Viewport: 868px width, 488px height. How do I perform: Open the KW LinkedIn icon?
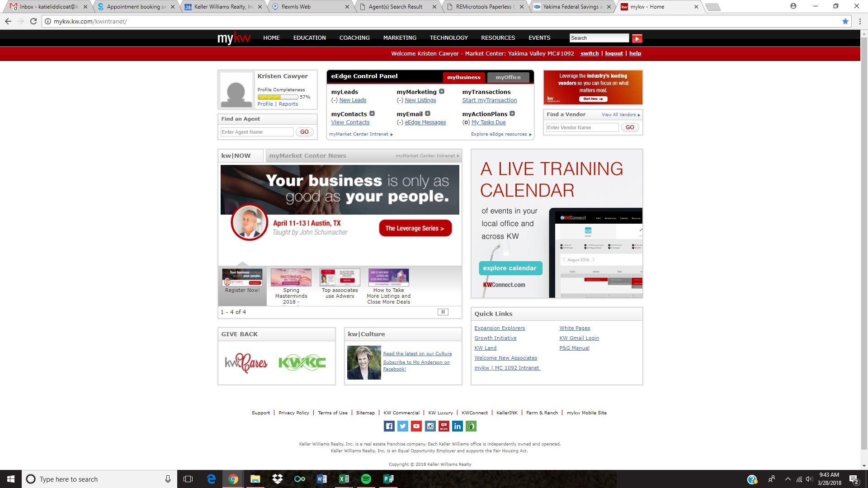coord(458,426)
